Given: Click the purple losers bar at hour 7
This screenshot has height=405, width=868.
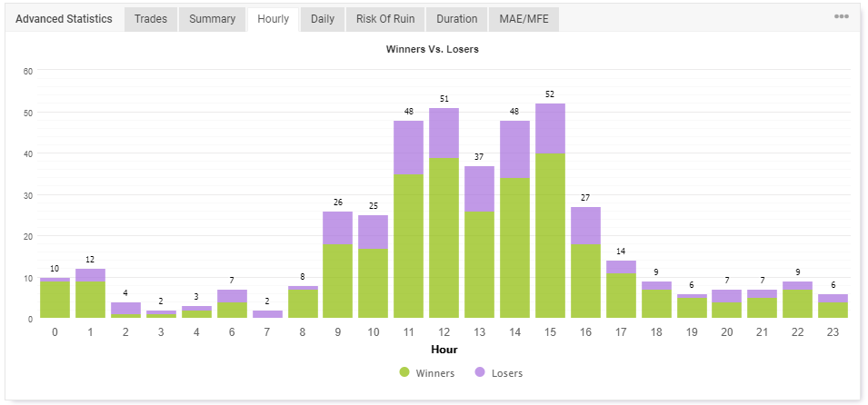Looking at the screenshot, I should point(267,313).
